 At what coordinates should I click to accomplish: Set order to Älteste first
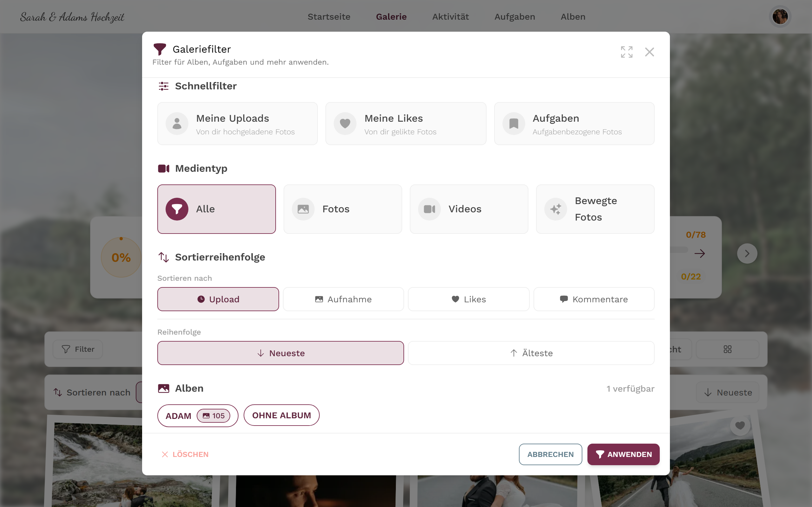[531, 353]
